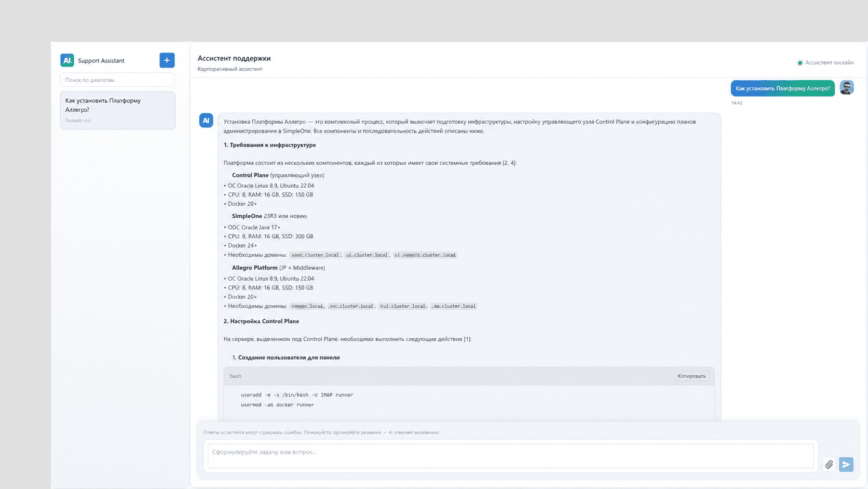Send the message with arrow button
The width and height of the screenshot is (868, 489).
coord(846,465)
